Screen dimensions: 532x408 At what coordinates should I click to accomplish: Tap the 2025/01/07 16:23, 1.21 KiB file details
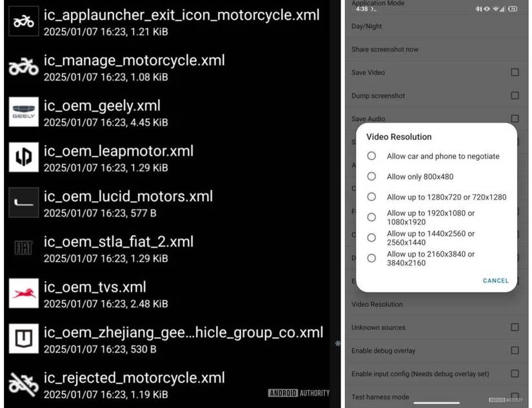[106, 32]
